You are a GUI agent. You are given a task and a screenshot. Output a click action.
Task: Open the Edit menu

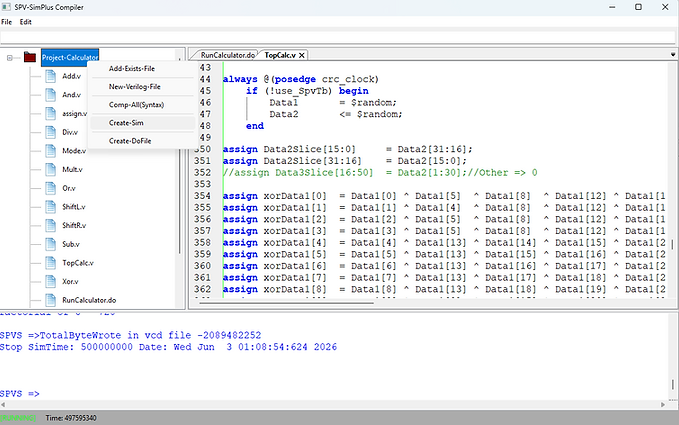coord(26,22)
